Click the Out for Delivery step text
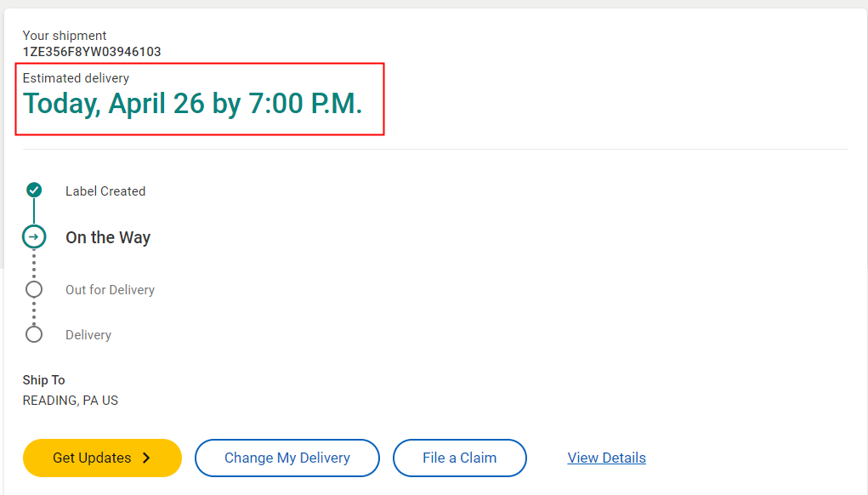This screenshot has width=868, height=495. click(110, 290)
